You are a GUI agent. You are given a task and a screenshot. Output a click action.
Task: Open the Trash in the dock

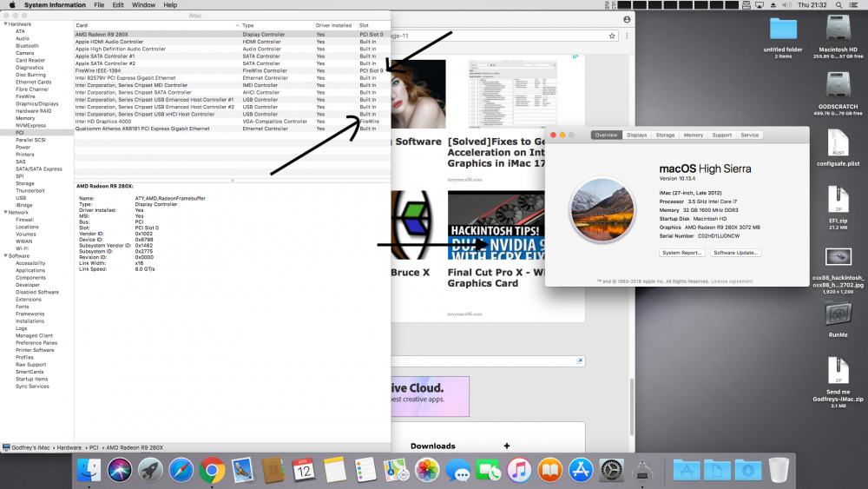(x=779, y=471)
